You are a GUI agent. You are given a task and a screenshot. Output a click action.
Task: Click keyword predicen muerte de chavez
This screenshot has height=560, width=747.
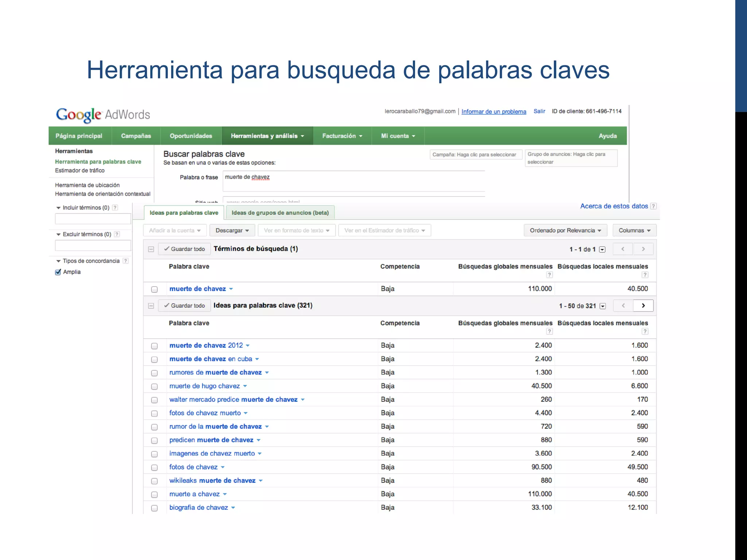pos(211,440)
